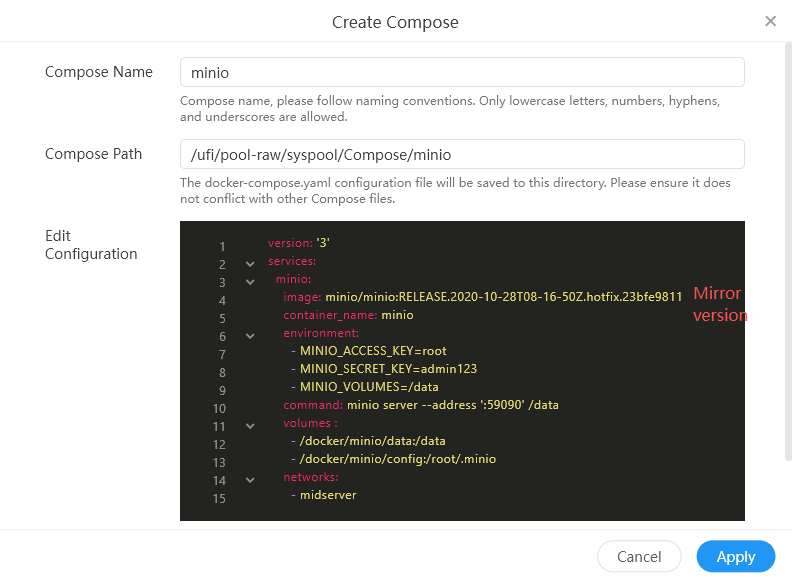This screenshot has width=792, height=579.
Task: Click the version: '3' line
Action: coord(299,243)
